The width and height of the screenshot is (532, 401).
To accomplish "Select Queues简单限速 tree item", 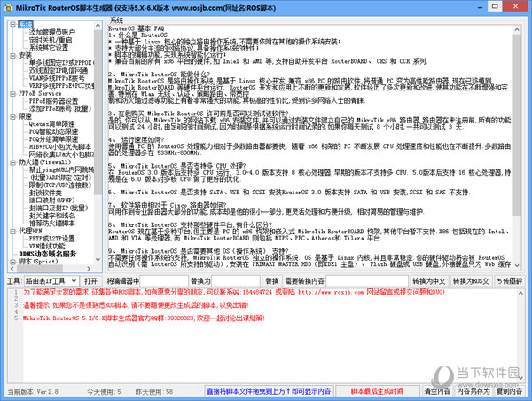I will tap(52, 124).
